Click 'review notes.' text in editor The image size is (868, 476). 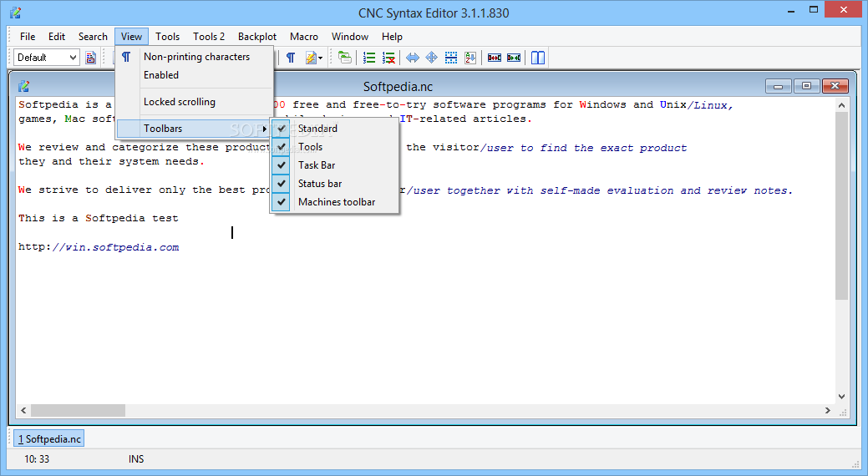(749, 190)
